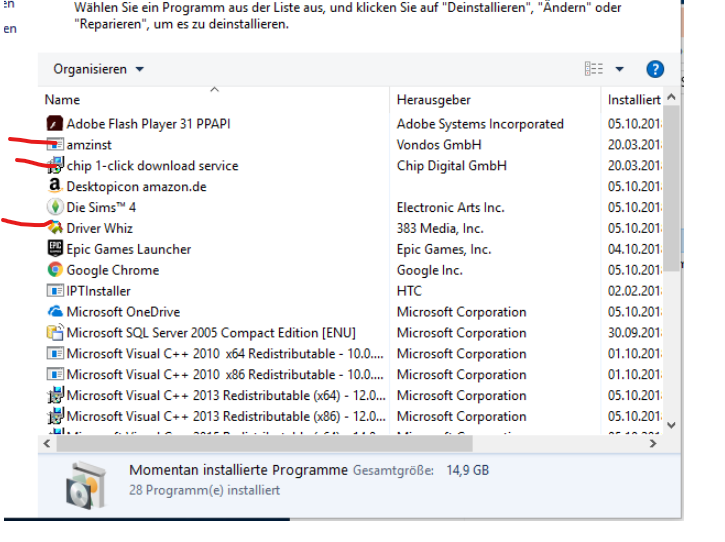Click publisher HTC
725x542 pixels.
(x=409, y=291)
